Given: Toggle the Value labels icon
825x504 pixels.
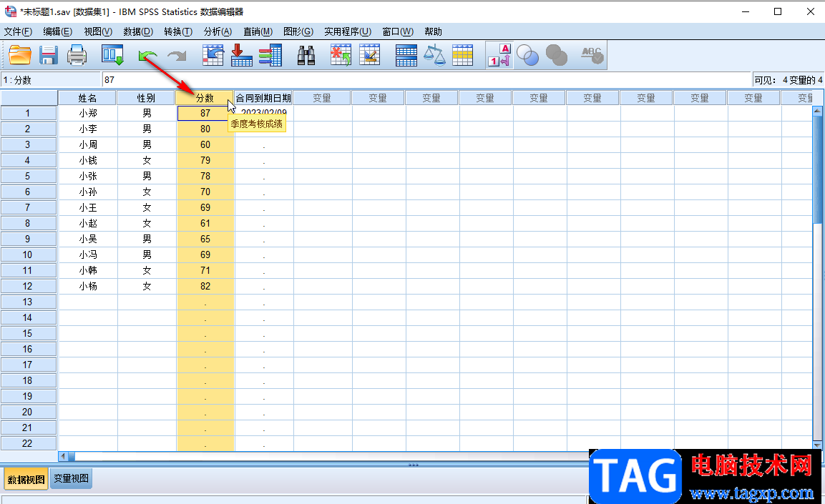Looking at the screenshot, I should [499, 55].
